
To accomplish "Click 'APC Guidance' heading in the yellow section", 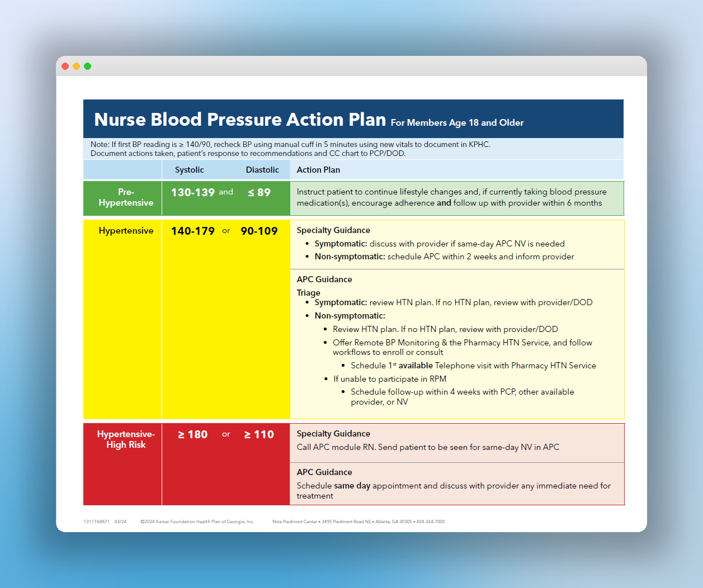I will tap(324, 279).
